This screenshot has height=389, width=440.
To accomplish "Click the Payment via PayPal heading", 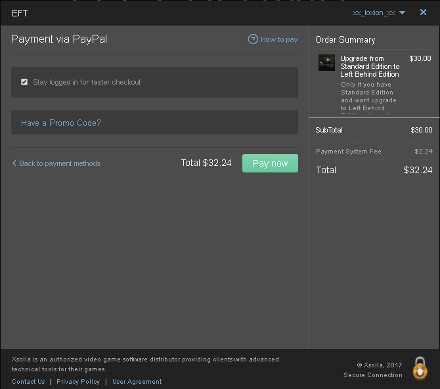I will 59,39.
